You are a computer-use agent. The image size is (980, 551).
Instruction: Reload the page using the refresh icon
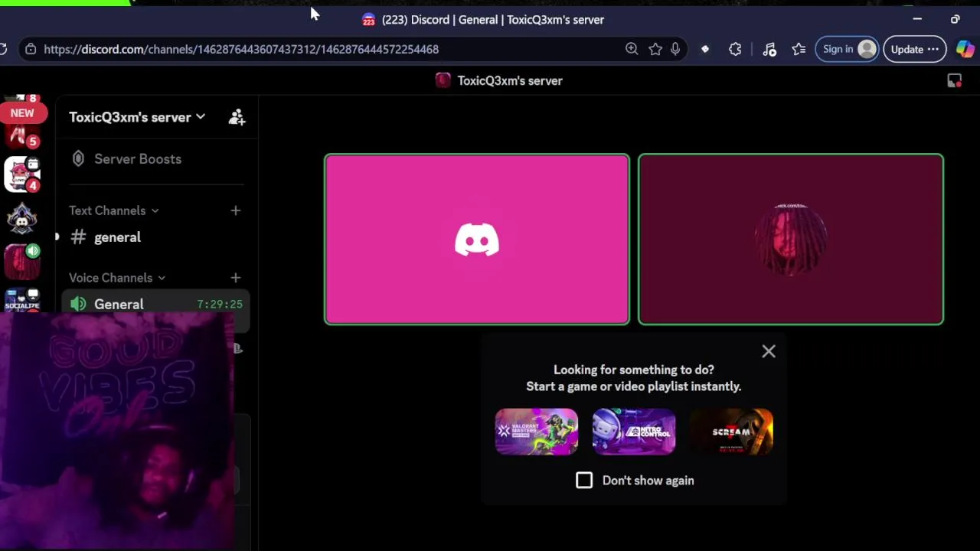[3, 49]
